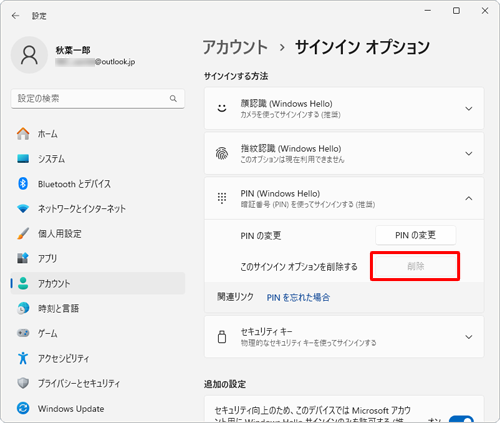Click the Bluetooth icon in the sidebar
This screenshot has width=500, height=423.
(23, 184)
